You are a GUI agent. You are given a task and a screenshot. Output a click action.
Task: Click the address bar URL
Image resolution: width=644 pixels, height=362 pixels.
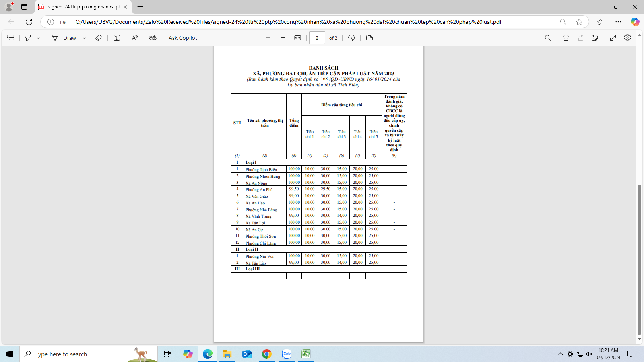click(288, 22)
